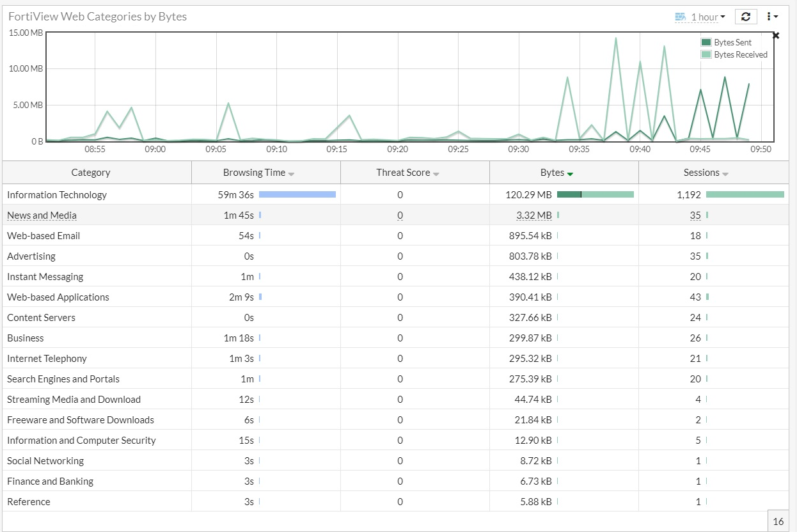Viewport: 797px width, 532px height.
Task: Click the Bytes Received legend swatch
Action: (706, 55)
